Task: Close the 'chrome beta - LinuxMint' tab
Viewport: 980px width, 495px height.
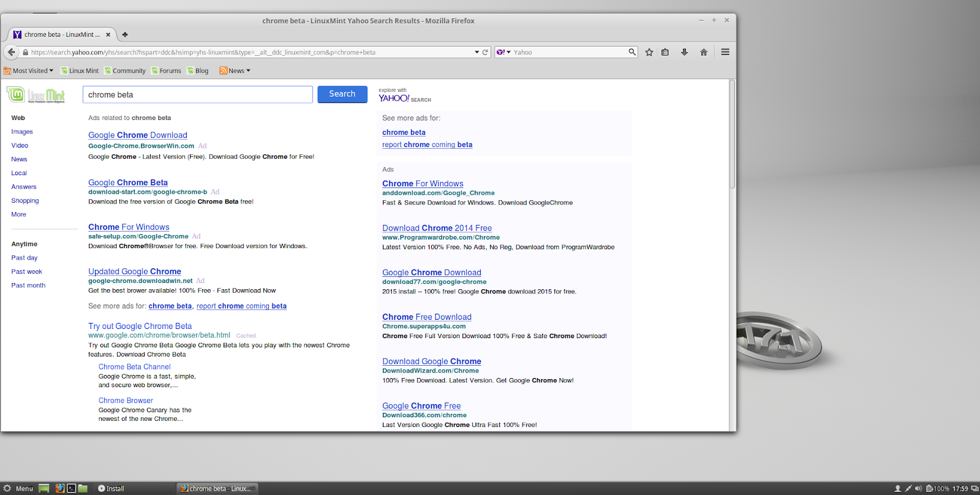Action: [108, 35]
